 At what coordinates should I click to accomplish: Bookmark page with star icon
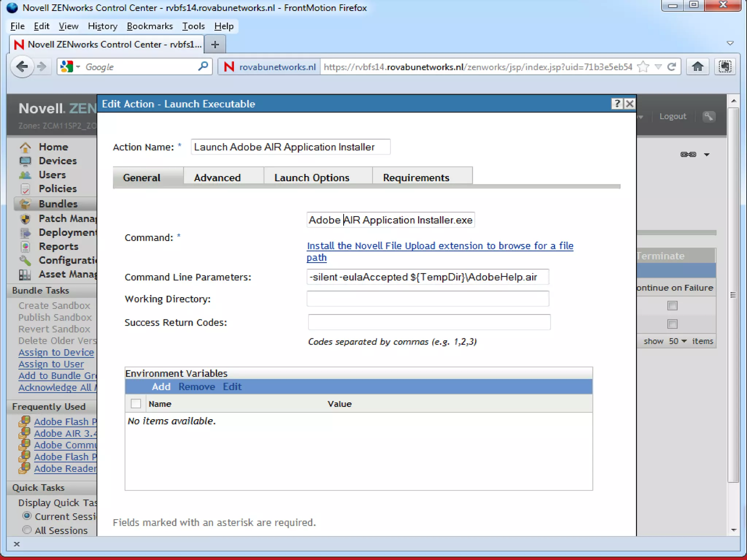tap(643, 67)
